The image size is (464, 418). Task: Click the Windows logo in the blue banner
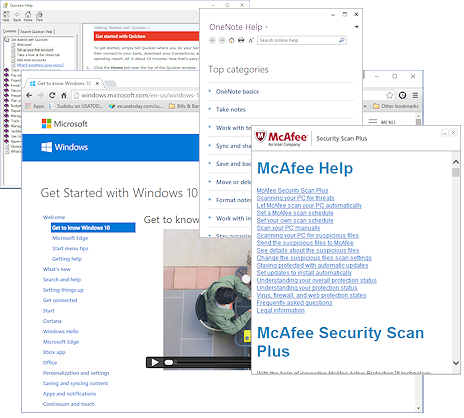pyautogui.click(x=64, y=147)
